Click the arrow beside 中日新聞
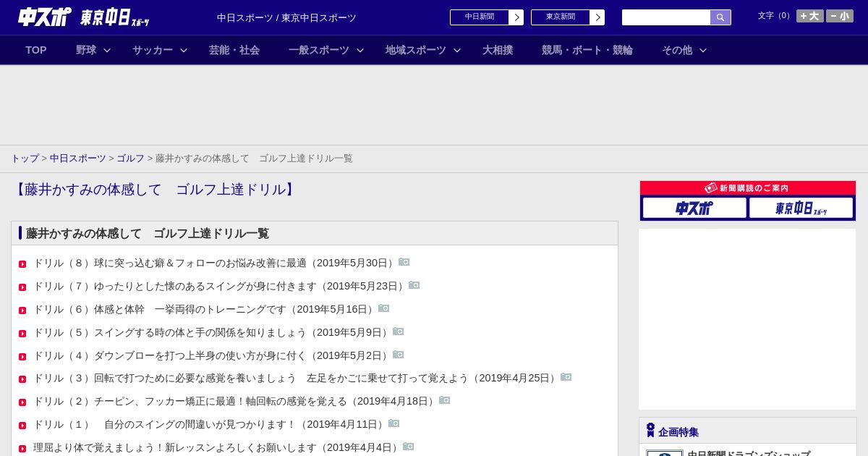 click(x=516, y=17)
